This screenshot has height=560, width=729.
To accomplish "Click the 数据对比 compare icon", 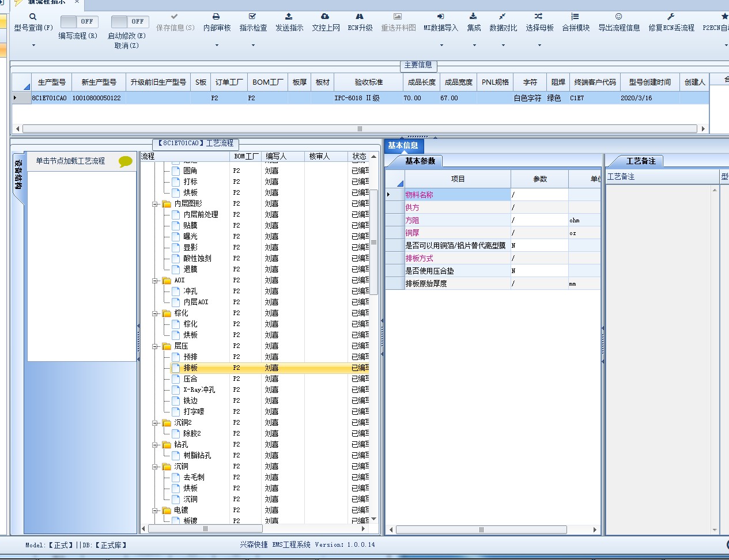I will pyautogui.click(x=503, y=17).
